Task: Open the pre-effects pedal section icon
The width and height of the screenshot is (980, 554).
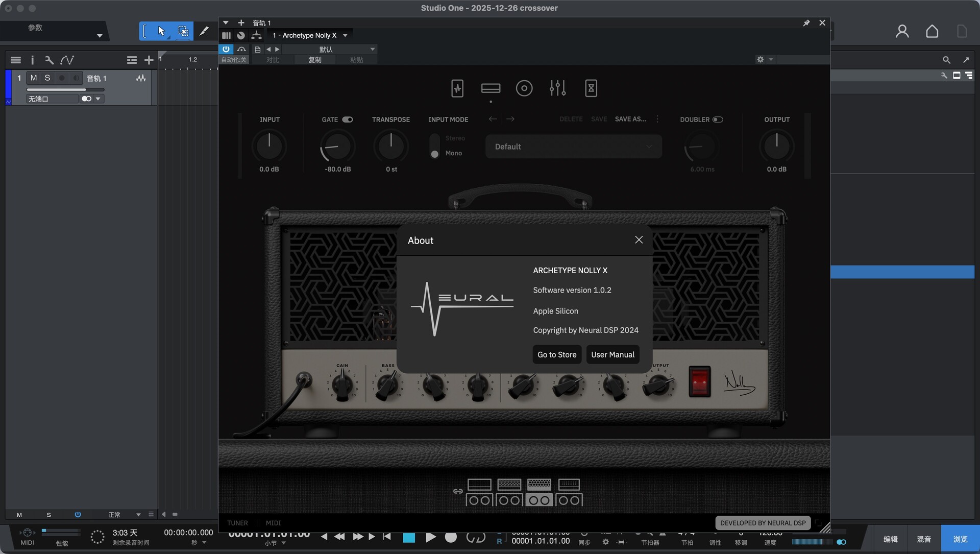Action: [457, 88]
